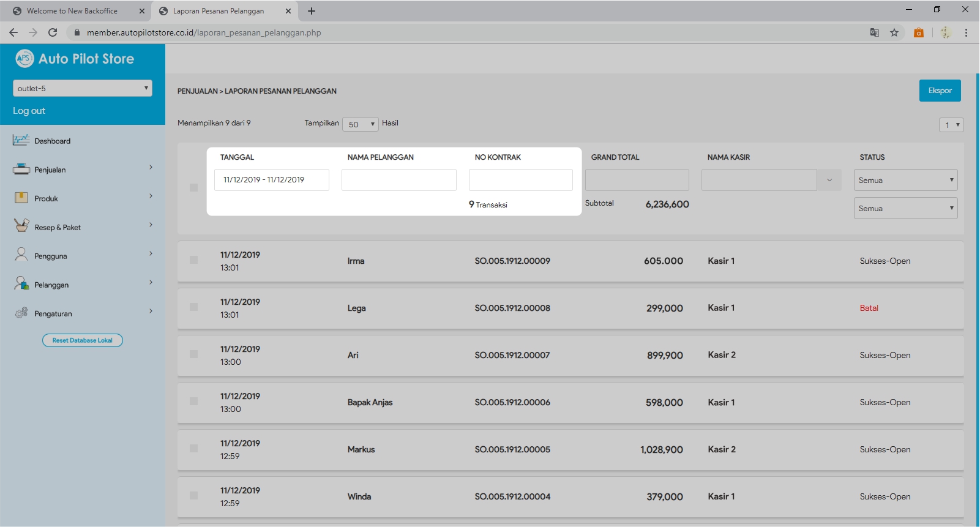Click the Dashboard chart icon in sidebar
The width and height of the screenshot is (980, 527).
click(21, 140)
